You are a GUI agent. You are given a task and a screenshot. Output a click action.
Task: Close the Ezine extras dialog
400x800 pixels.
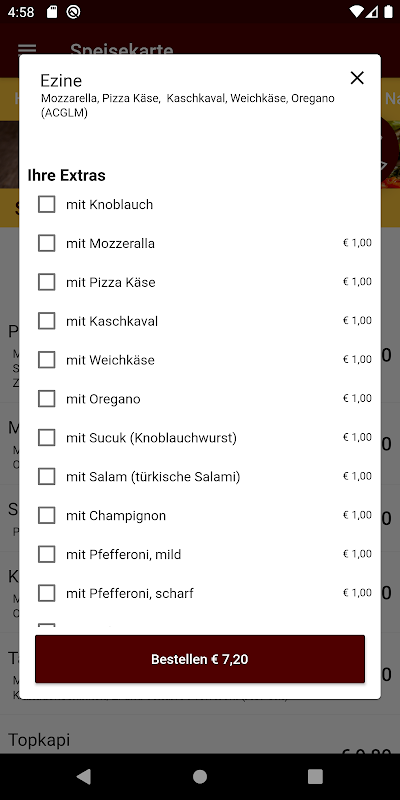tap(357, 78)
